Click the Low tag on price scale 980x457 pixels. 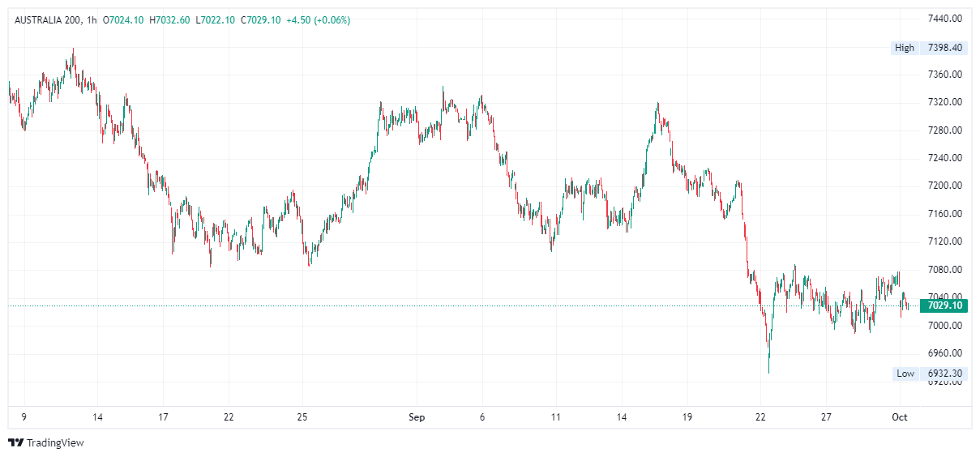905,374
